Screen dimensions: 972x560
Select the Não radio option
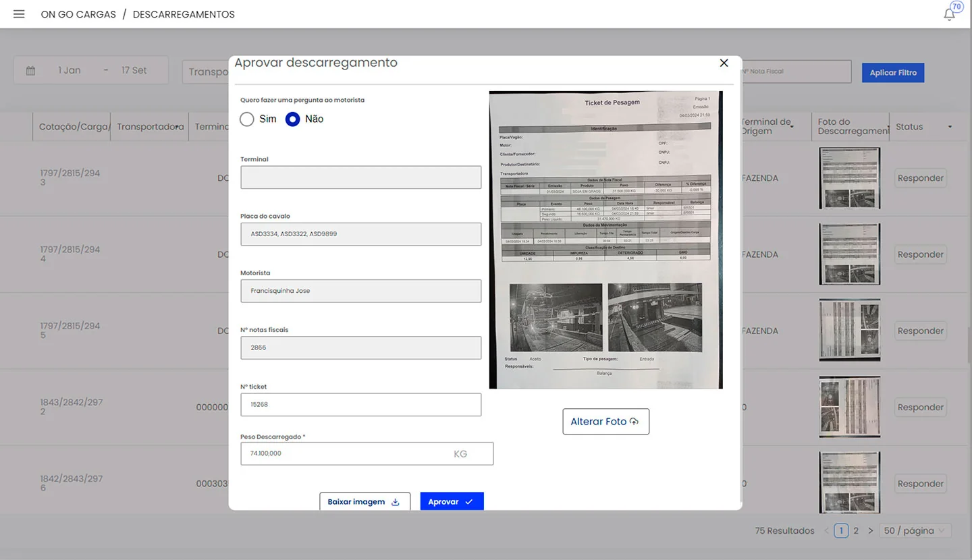coord(292,119)
